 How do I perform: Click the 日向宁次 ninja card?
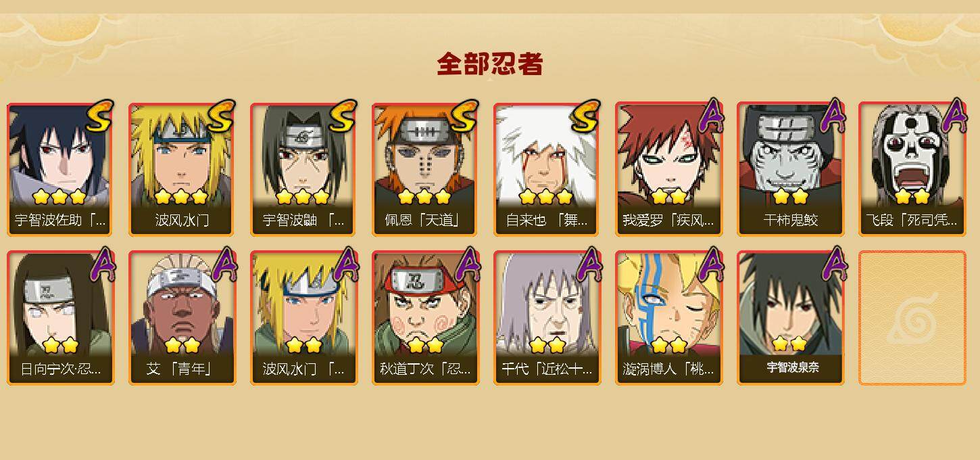[x=60, y=318]
